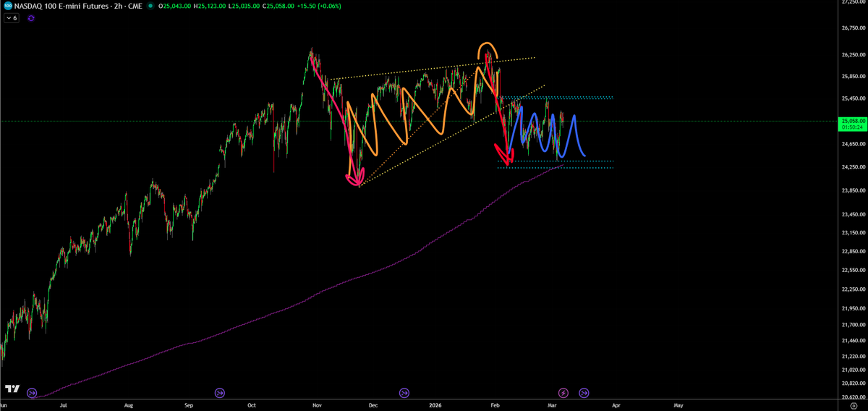Viewport: 868px width, 411px height.
Task: Click the 21,220.00 price scale label
Action: pyautogui.click(x=854, y=357)
